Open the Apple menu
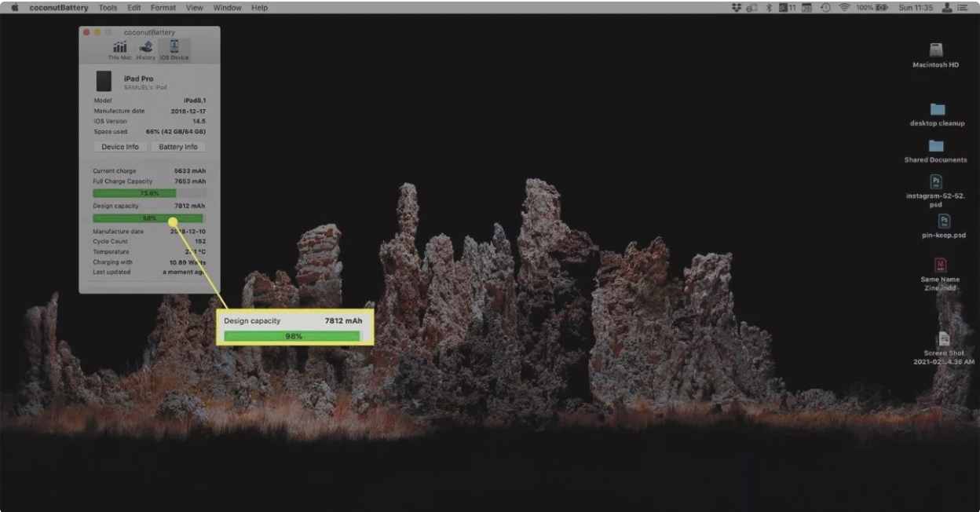980x512 pixels. (14, 8)
